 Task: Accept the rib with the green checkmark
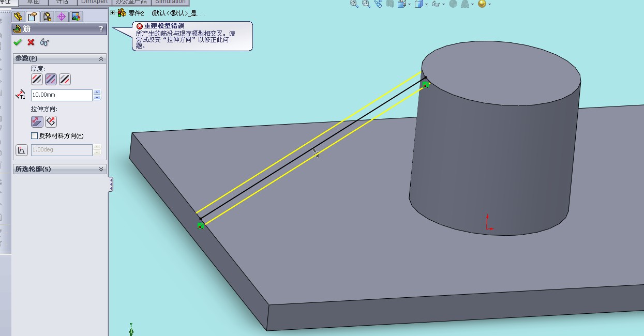pos(18,42)
